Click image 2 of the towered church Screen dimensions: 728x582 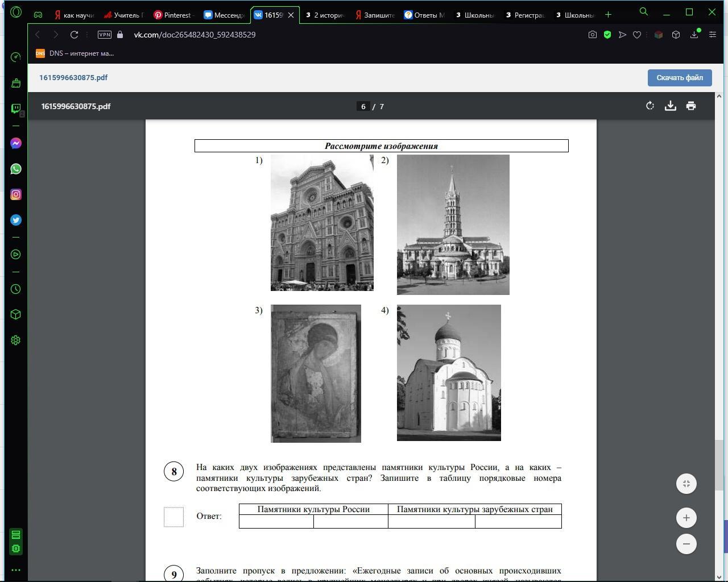click(x=453, y=225)
